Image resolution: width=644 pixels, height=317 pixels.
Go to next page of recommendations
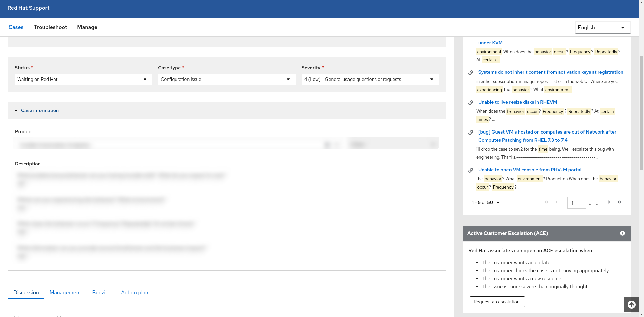609,202
